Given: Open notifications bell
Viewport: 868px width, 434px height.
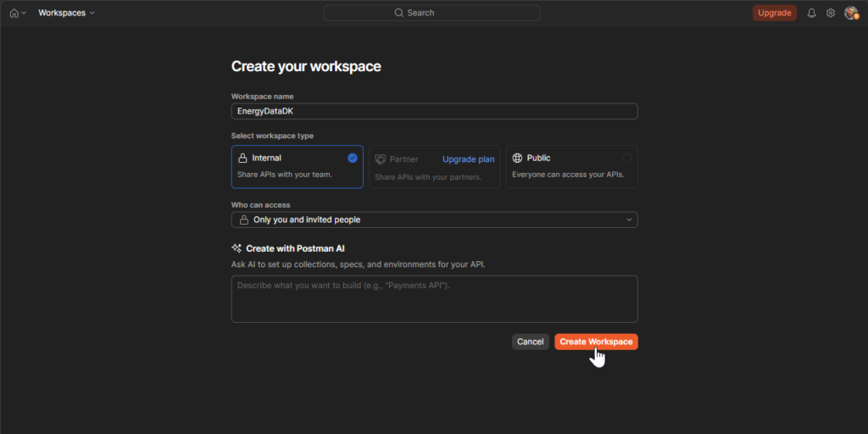Looking at the screenshot, I should point(811,14).
